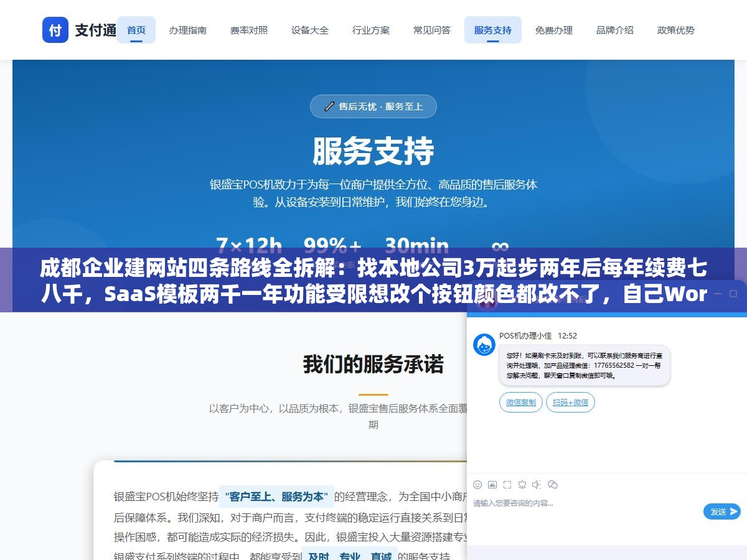This screenshot has width=747, height=560.
Task: Click the chat message bubble from 小佳
Action: [x=585, y=365]
